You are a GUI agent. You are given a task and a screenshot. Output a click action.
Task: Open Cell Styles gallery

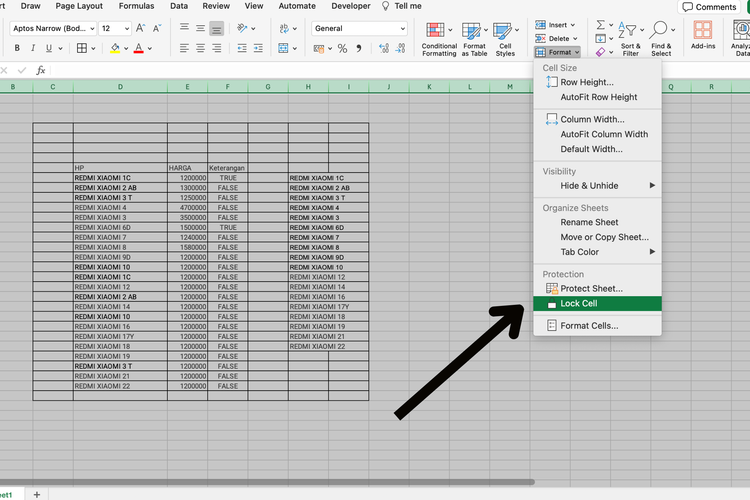(505, 39)
